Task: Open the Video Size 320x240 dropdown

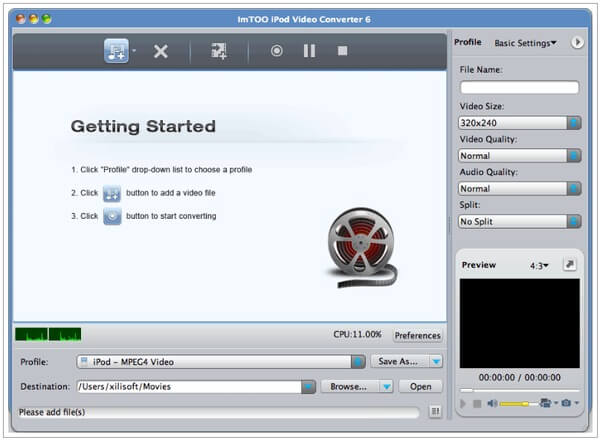Action: [x=519, y=123]
